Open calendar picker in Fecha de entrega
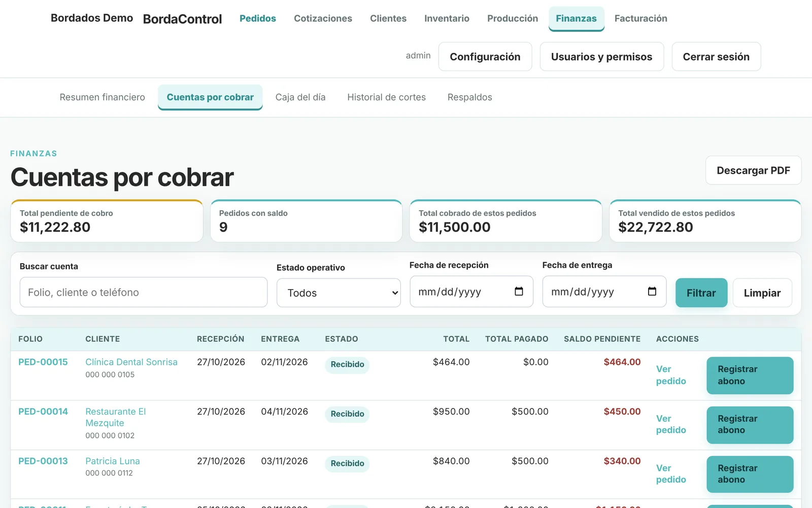 point(652,292)
